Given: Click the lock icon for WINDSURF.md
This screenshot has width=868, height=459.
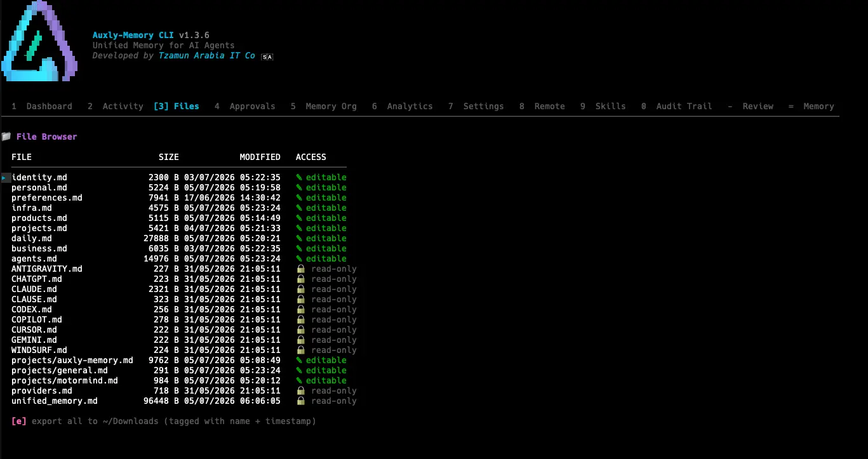Looking at the screenshot, I should pos(301,350).
